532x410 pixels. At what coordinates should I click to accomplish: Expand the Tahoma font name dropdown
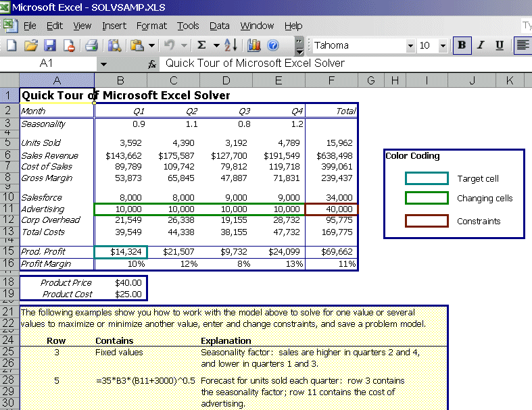pos(410,46)
